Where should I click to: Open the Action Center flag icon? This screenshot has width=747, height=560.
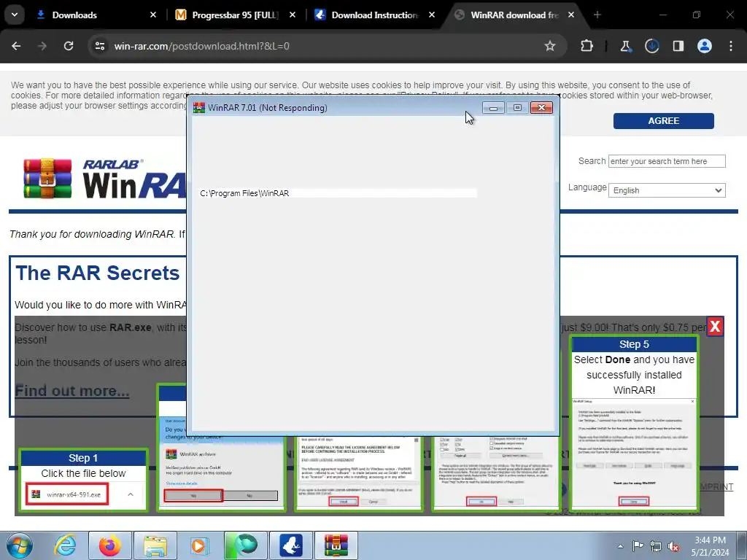pyautogui.click(x=638, y=546)
